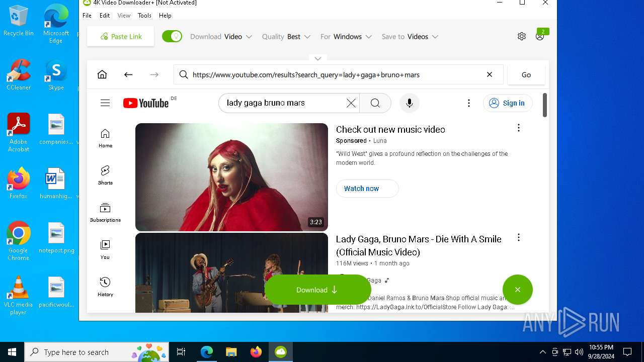Click the Go button

[x=526, y=74]
